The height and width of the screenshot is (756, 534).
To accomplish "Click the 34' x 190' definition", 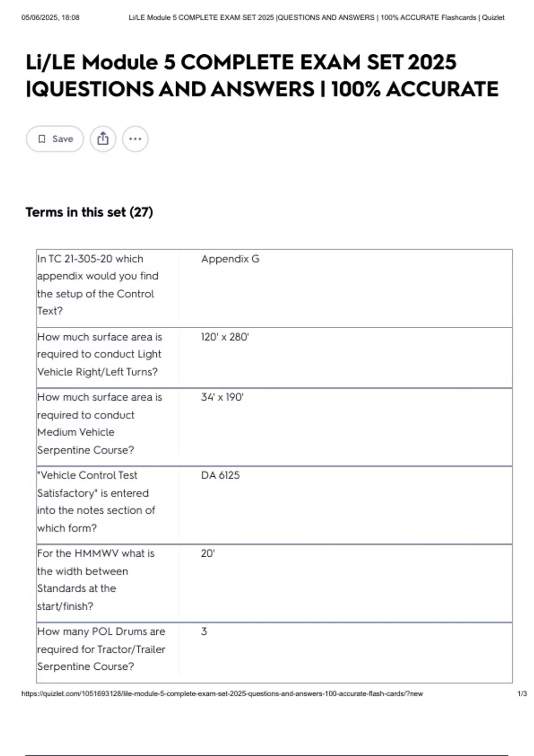I will (x=222, y=397).
